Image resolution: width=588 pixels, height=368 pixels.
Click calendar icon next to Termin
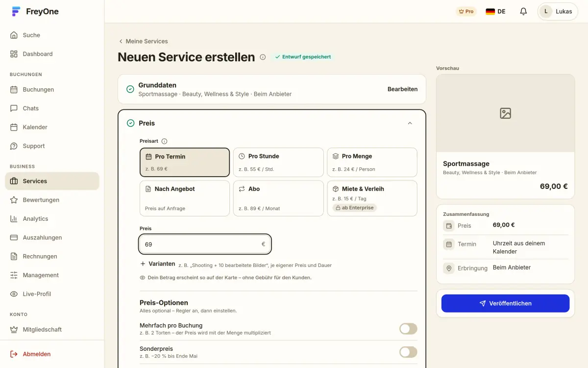448,244
